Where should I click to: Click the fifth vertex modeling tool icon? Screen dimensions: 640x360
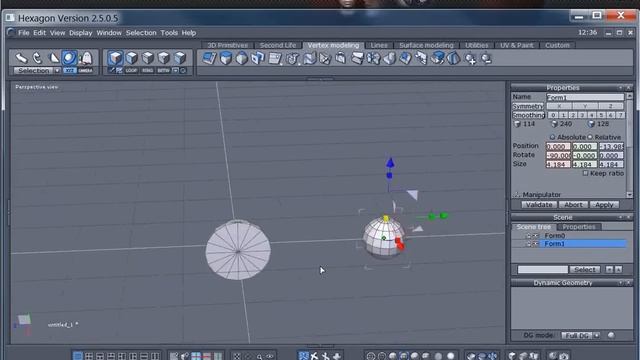pos(275,58)
